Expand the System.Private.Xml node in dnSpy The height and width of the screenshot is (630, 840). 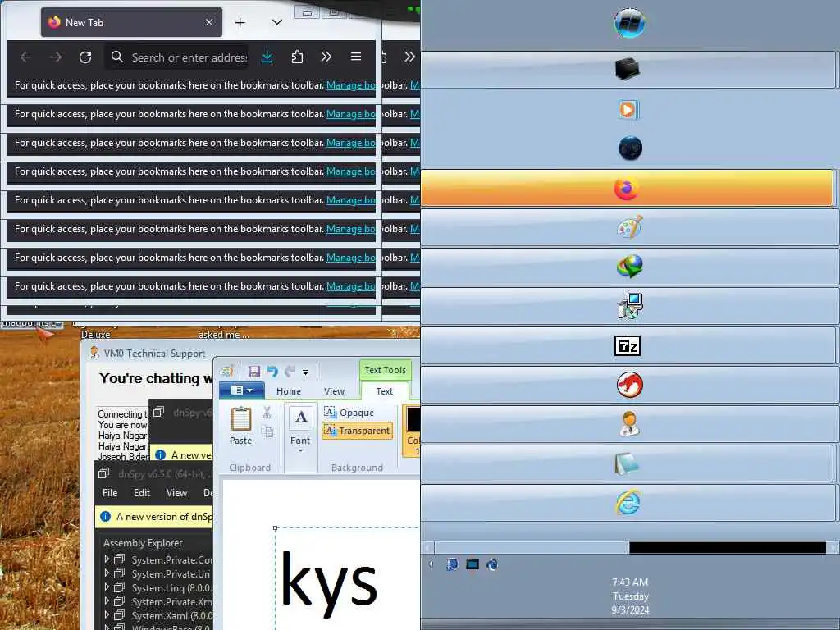coord(107,600)
